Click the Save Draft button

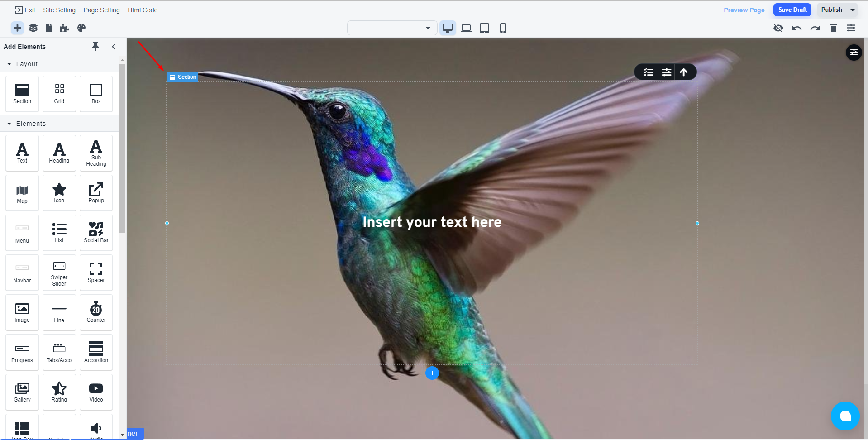(x=792, y=10)
